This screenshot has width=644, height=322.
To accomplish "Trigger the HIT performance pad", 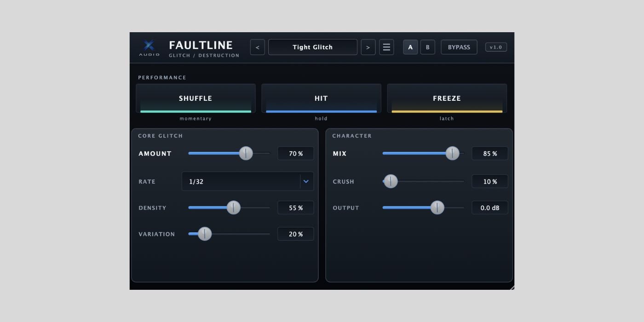I will tap(321, 98).
